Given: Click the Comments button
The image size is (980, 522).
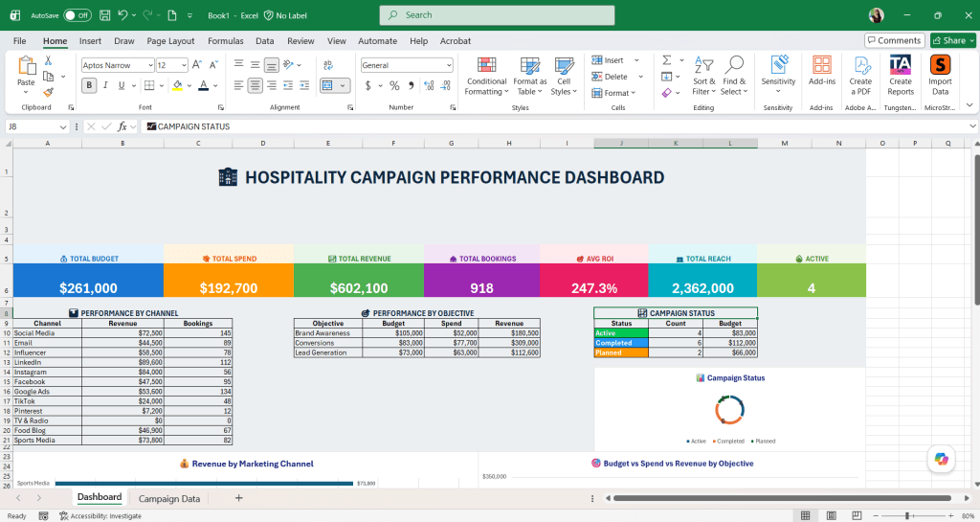Looking at the screenshot, I should 895,40.
